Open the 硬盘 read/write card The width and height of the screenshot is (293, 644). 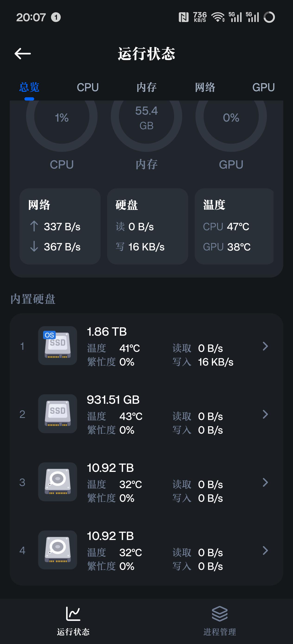pos(147,226)
